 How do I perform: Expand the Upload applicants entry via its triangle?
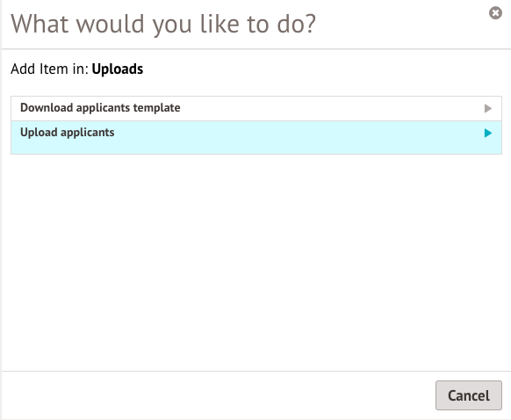[x=488, y=133]
